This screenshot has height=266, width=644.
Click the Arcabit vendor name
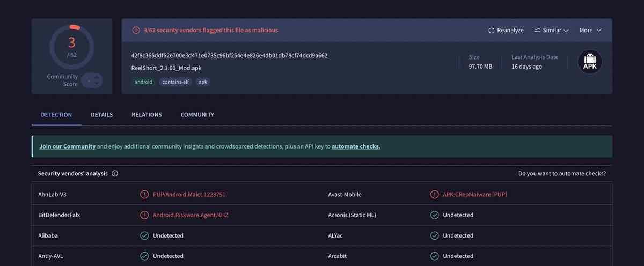[337, 256]
